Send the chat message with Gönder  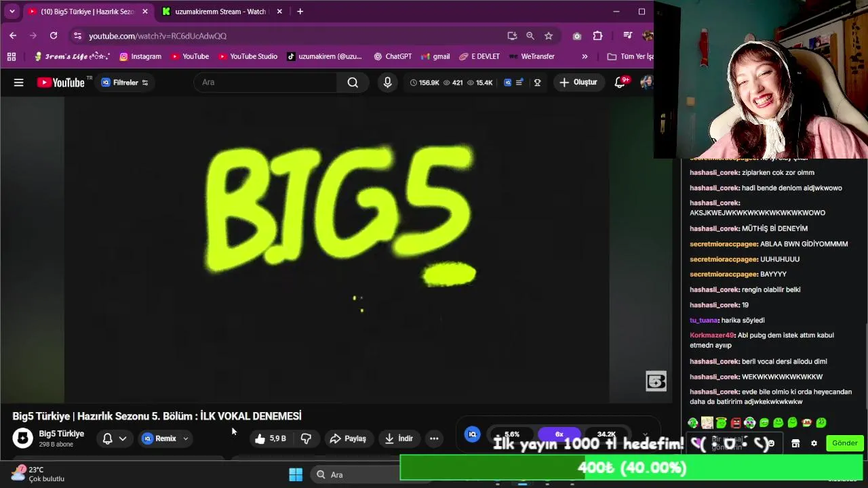click(x=845, y=443)
